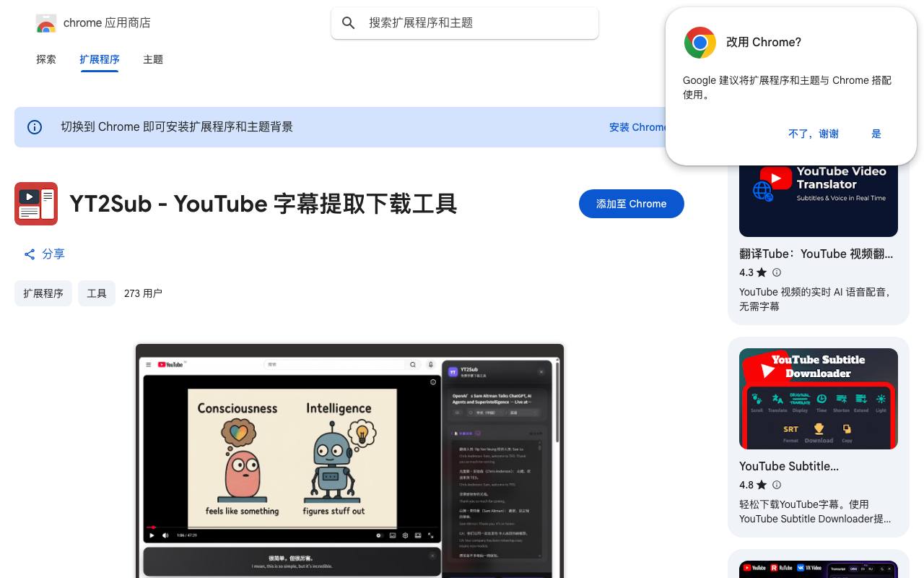924x578 pixels.
Task: Dismiss popup with 不了，谢谢
Action: click(814, 134)
